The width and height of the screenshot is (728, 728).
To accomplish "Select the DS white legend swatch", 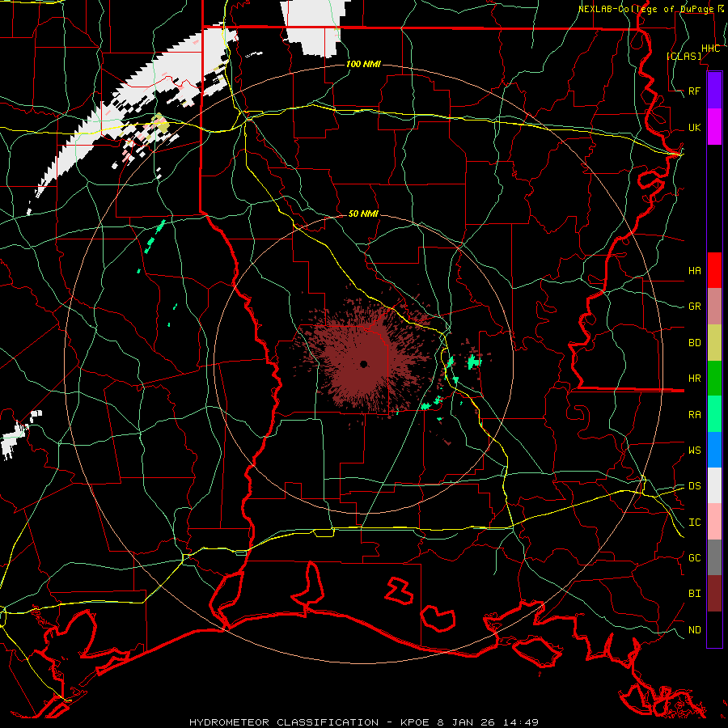I will [x=714, y=485].
